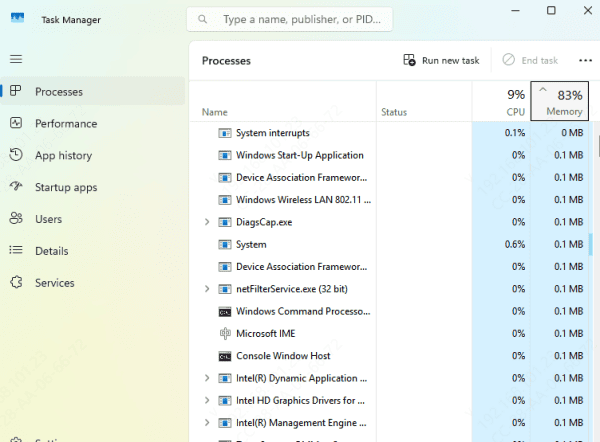Viewport: 600px width, 442px height.
Task: Click the Details list icon
Action: click(16, 250)
